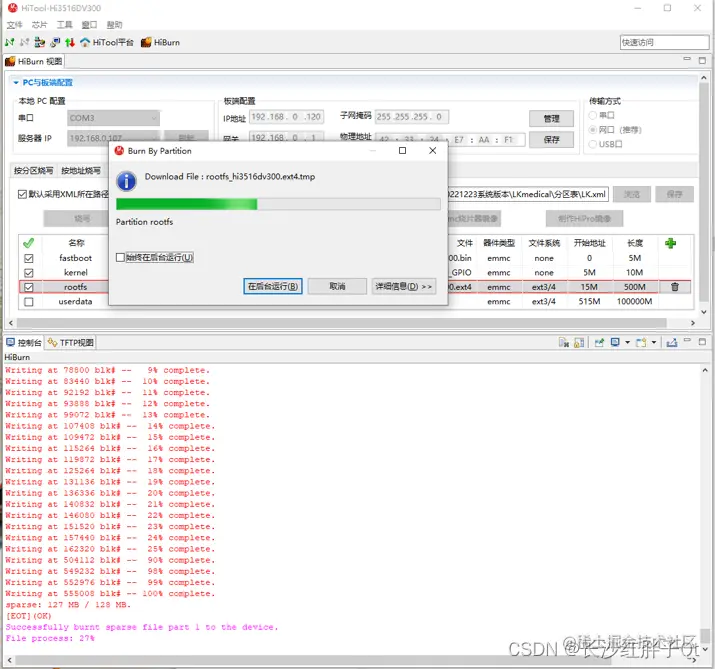Click the 取消 cancel button in dialog

pyautogui.click(x=337, y=286)
